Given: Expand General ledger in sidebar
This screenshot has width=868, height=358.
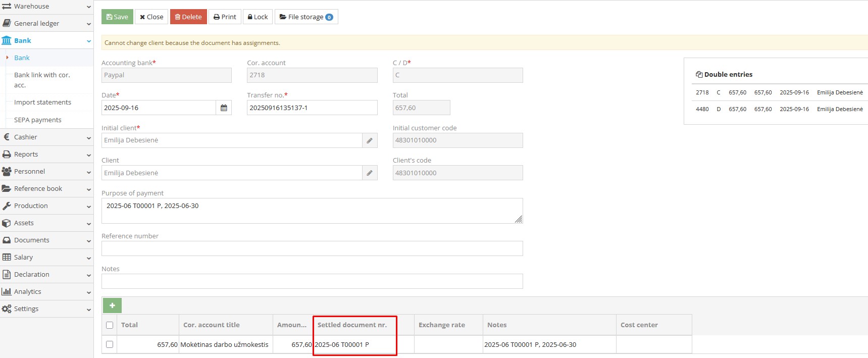Looking at the screenshot, I should pyautogui.click(x=46, y=23).
